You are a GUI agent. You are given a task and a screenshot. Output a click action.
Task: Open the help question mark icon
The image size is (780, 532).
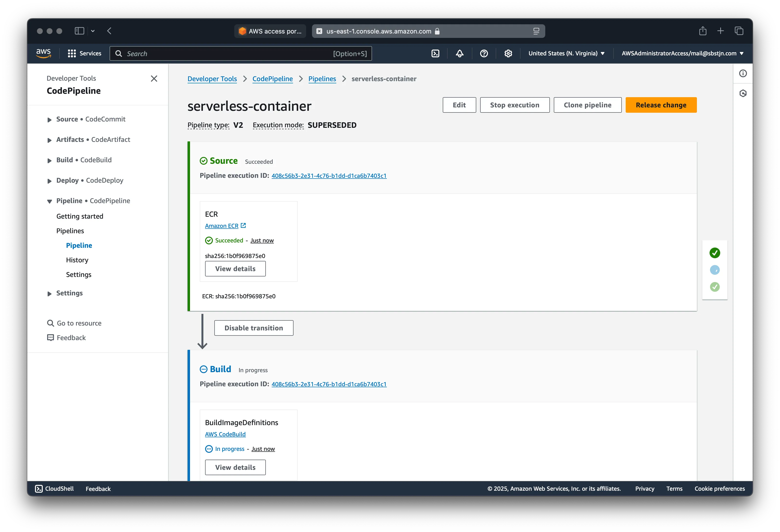tap(484, 53)
